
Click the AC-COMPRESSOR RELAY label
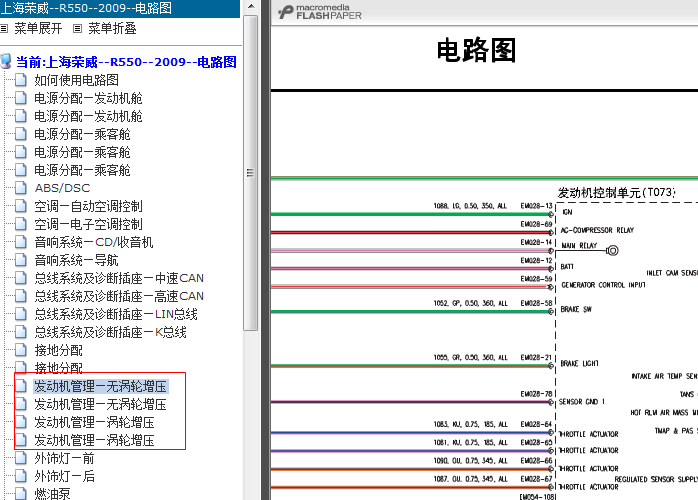tap(597, 230)
